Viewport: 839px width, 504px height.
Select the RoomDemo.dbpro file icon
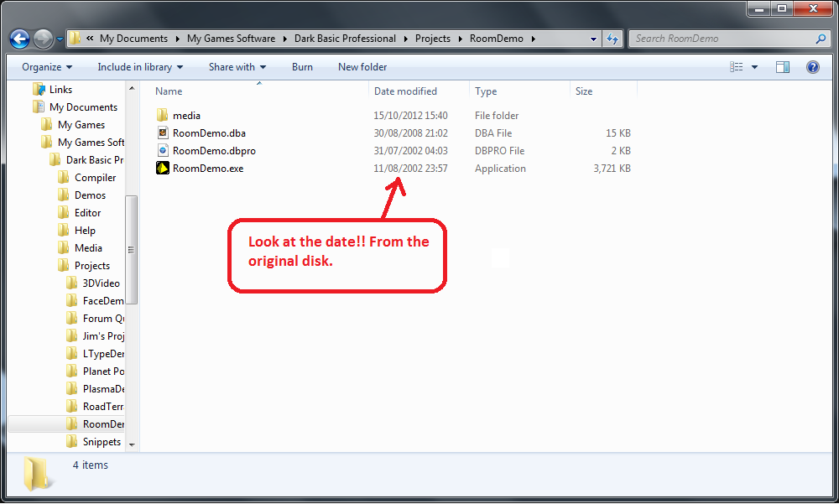click(x=163, y=150)
